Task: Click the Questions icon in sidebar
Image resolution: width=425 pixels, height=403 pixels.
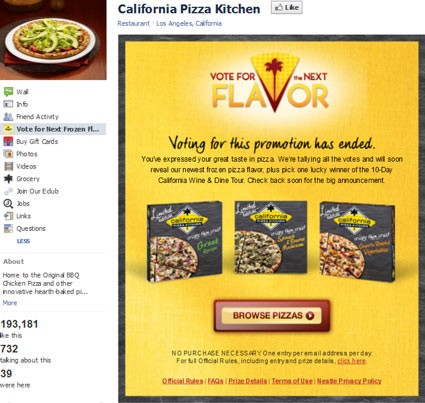Action: [8, 228]
